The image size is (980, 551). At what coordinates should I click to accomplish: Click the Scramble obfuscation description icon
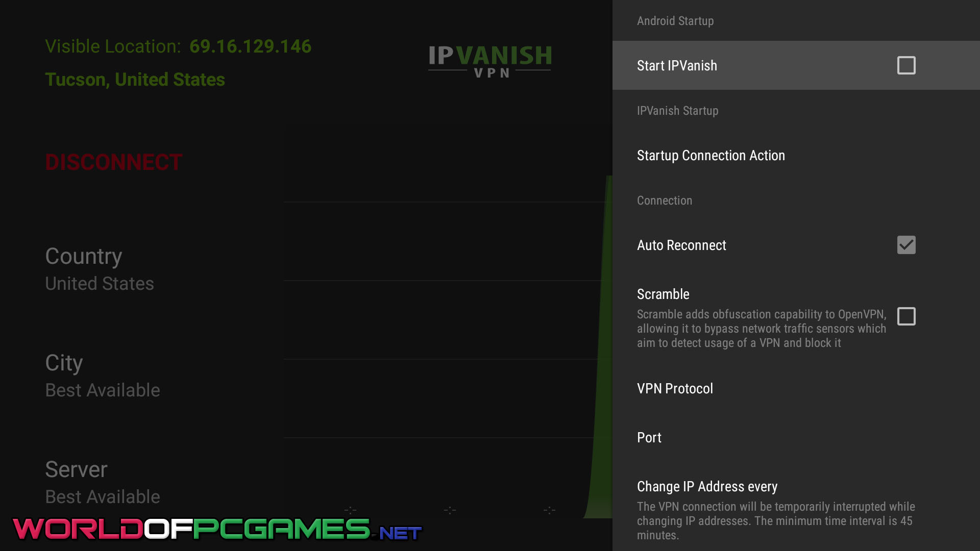tap(906, 316)
